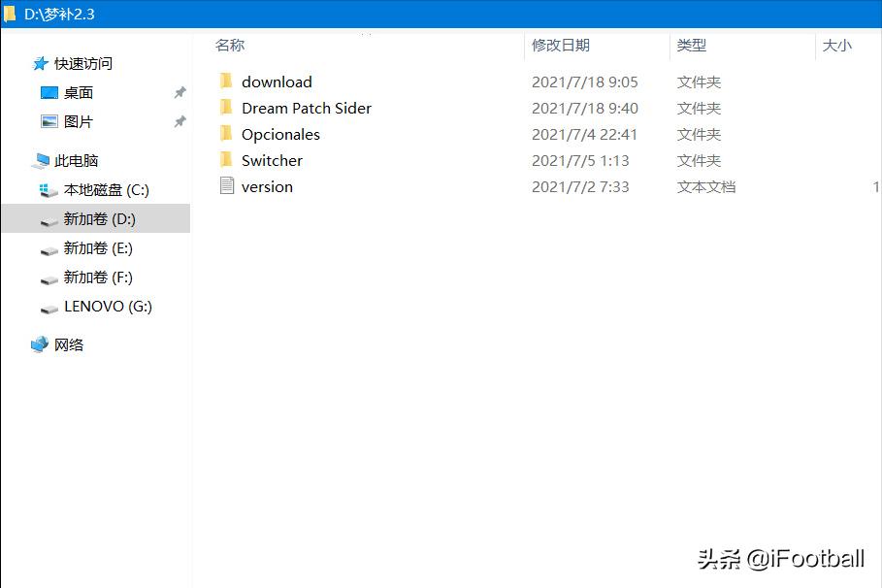Image resolution: width=882 pixels, height=588 pixels.
Task: Unpin 图片 from Quick Access
Action: 179,122
